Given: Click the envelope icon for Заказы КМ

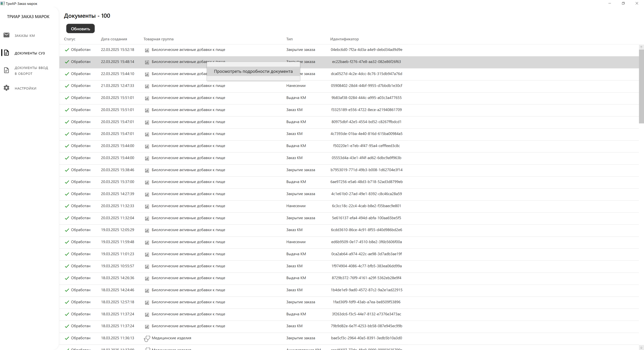Looking at the screenshot, I should point(7,35).
